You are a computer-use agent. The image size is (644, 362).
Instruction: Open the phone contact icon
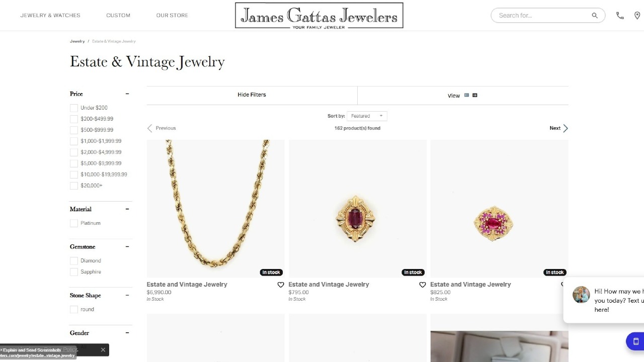(620, 15)
